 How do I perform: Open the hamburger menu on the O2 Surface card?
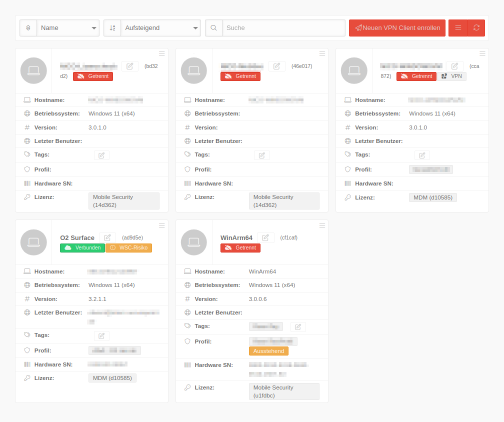click(161, 225)
